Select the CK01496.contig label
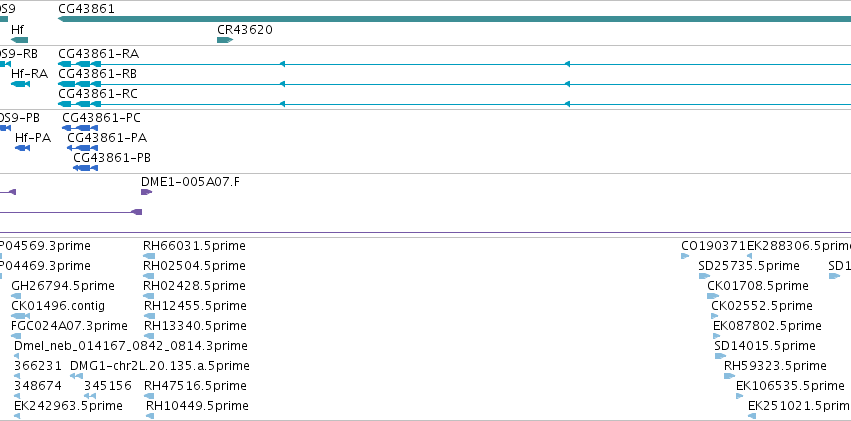 coord(58,306)
